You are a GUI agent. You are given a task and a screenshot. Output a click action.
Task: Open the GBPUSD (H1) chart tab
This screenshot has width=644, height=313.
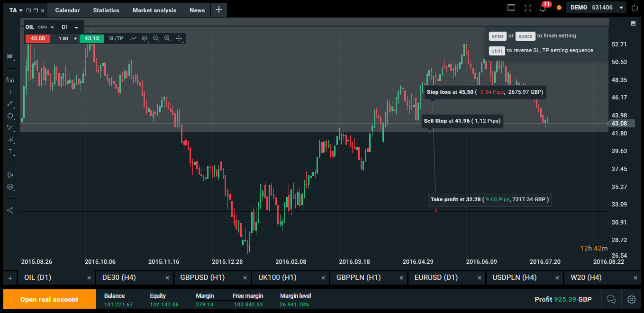pyautogui.click(x=202, y=278)
